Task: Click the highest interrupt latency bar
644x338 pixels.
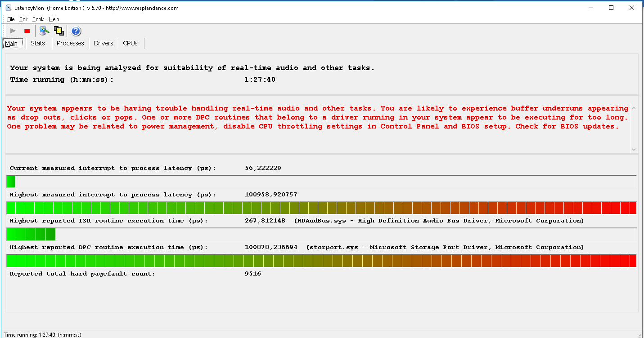Action: click(321, 208)
